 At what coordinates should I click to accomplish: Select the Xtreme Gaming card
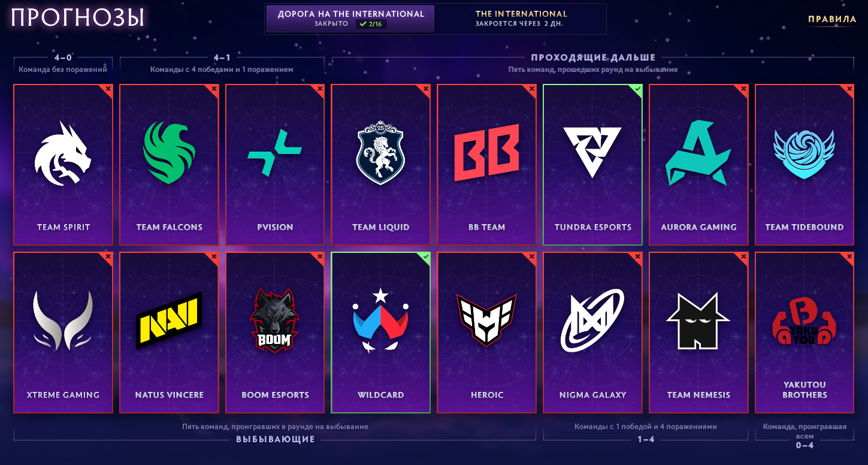[63, 333]
